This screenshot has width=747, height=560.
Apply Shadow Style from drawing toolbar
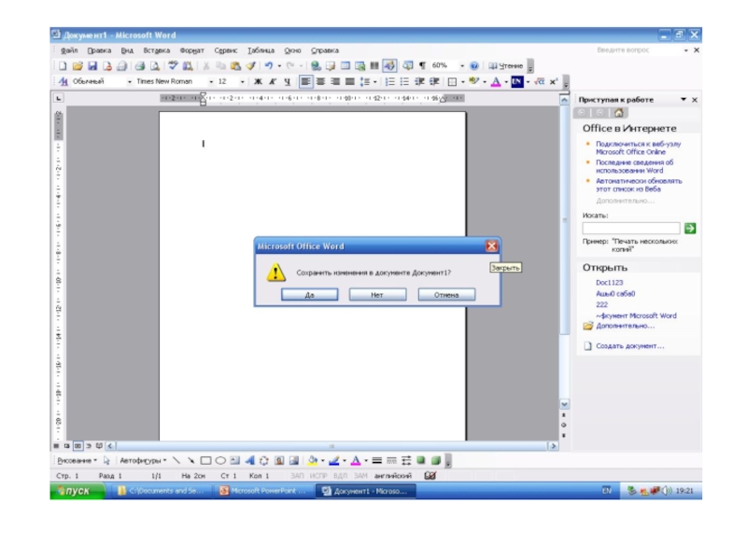click(x=421, y=460)
